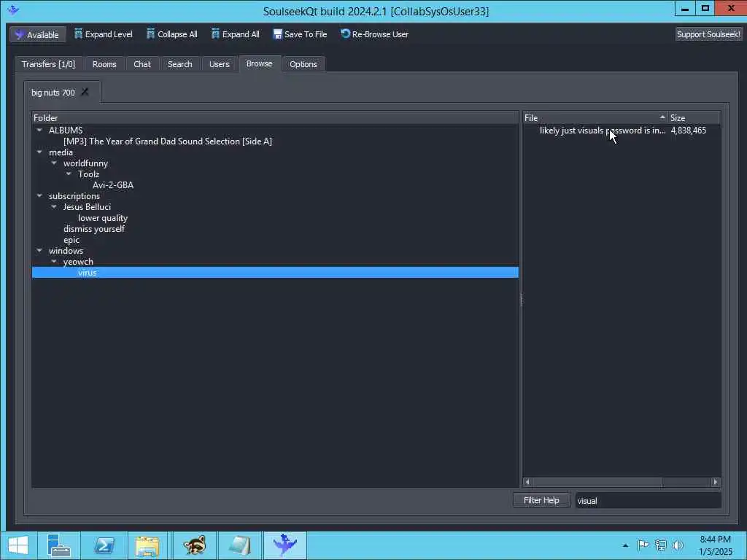Select the Avi-2-GBA folder

(x=113, y=184)
